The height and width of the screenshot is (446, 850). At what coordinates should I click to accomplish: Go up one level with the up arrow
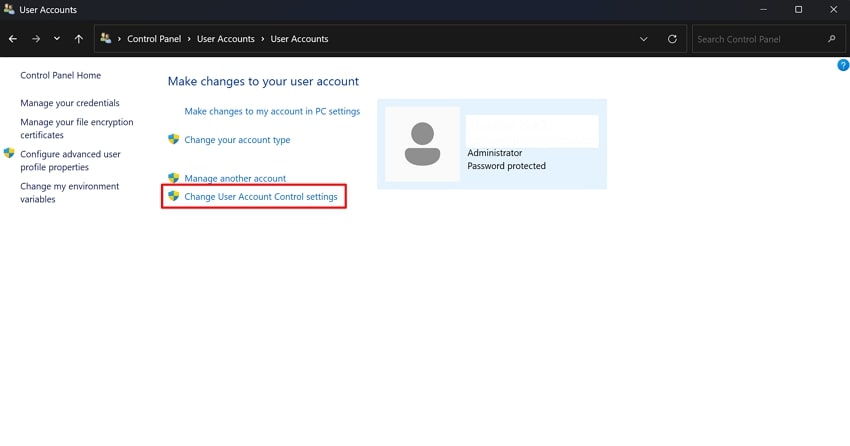click(79, 39)
